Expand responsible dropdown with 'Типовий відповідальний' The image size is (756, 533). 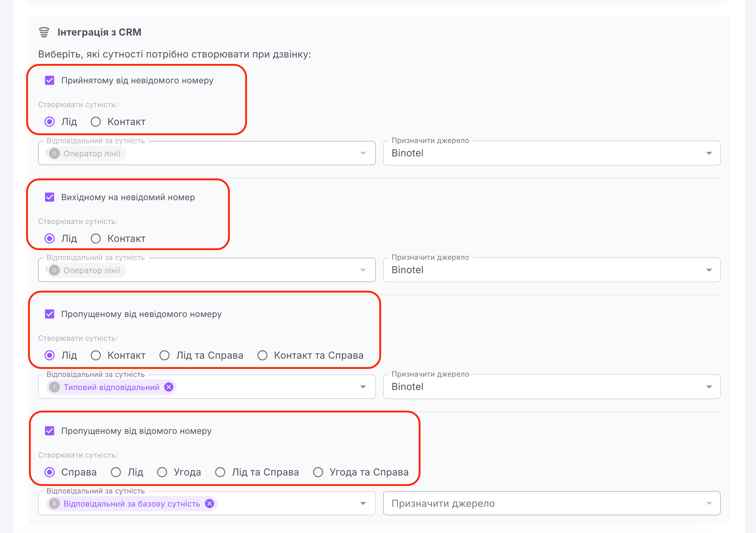point(363,387)
